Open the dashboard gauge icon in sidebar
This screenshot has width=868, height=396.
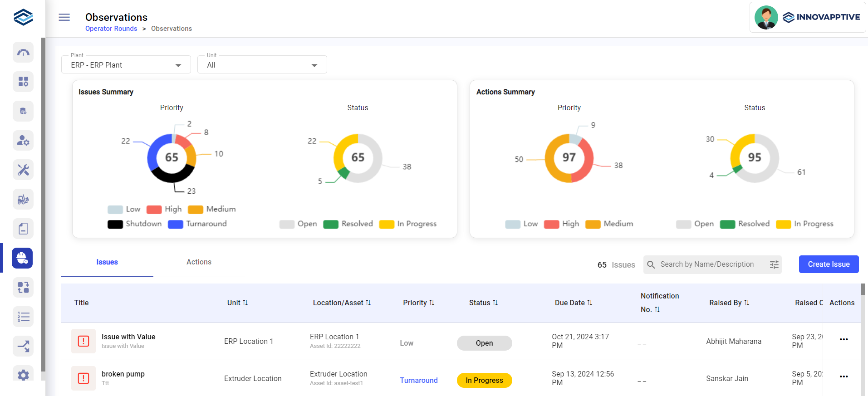pyautogui.click(x=23, y=53)
